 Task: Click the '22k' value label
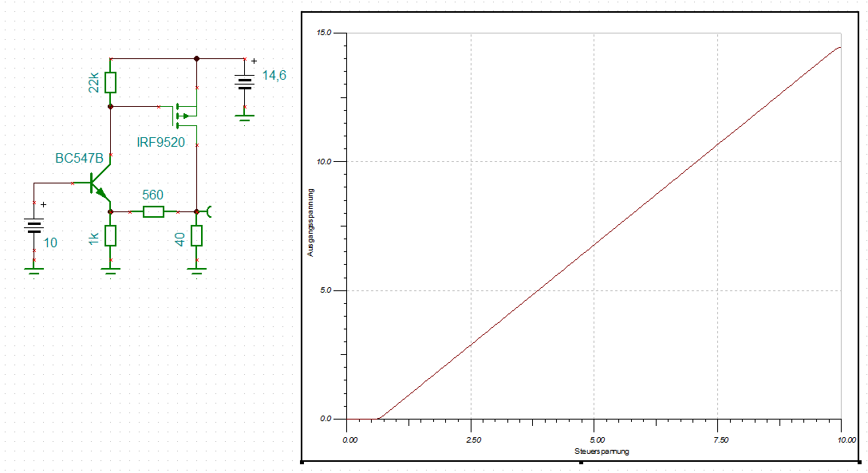pos(94,82)
